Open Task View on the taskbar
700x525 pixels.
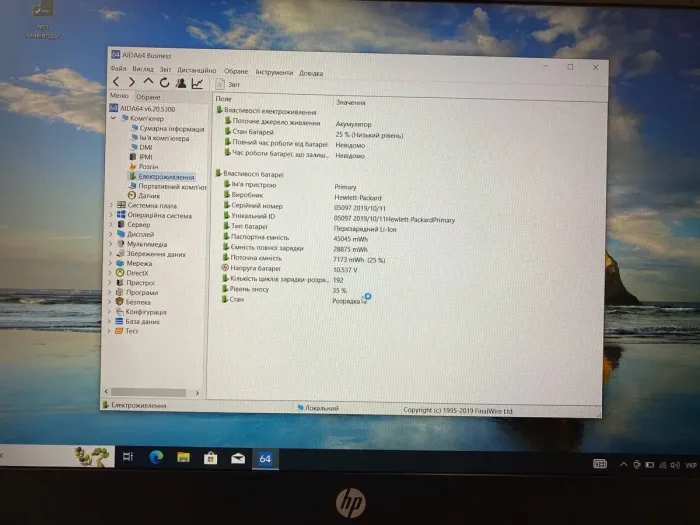[128, 457]
